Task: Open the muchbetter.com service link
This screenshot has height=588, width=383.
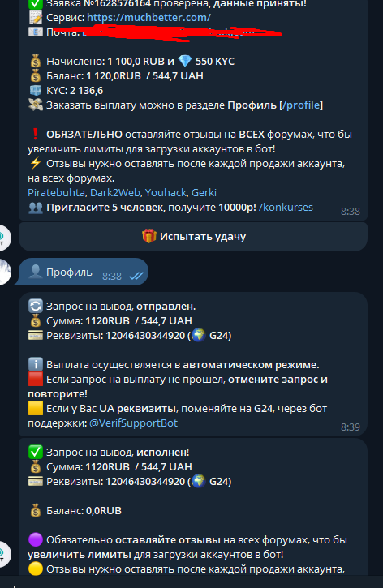Action: point(148,18)
